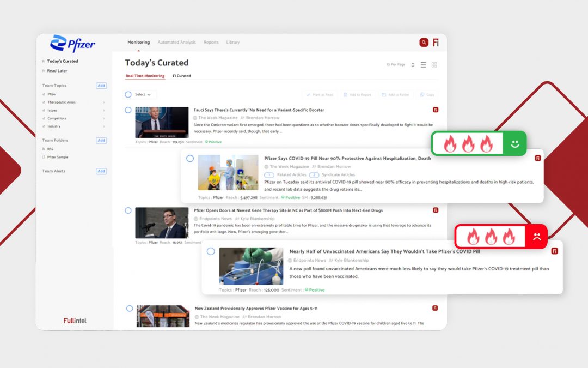Viewport: 588px width, 368px height.
Task: Click the Pfizer logo
Action: click(x=73, y=44)
